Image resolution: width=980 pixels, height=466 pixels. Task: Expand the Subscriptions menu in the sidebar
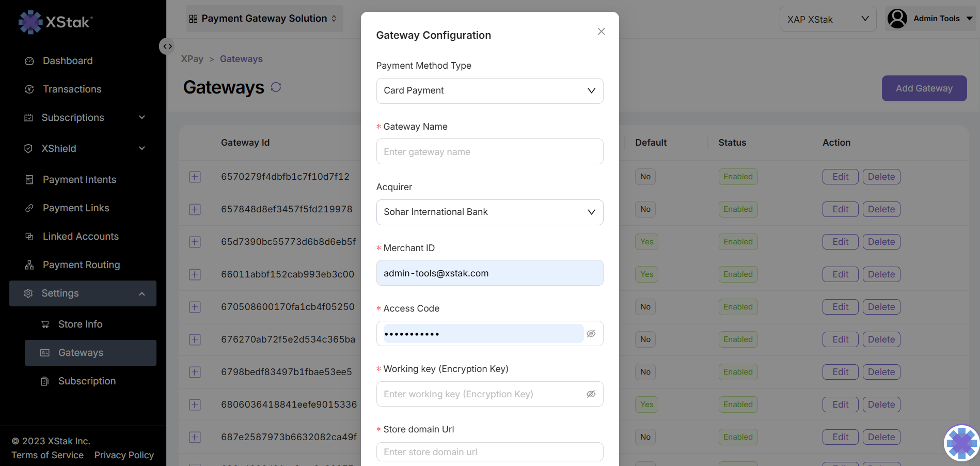(x=83, y=118)
